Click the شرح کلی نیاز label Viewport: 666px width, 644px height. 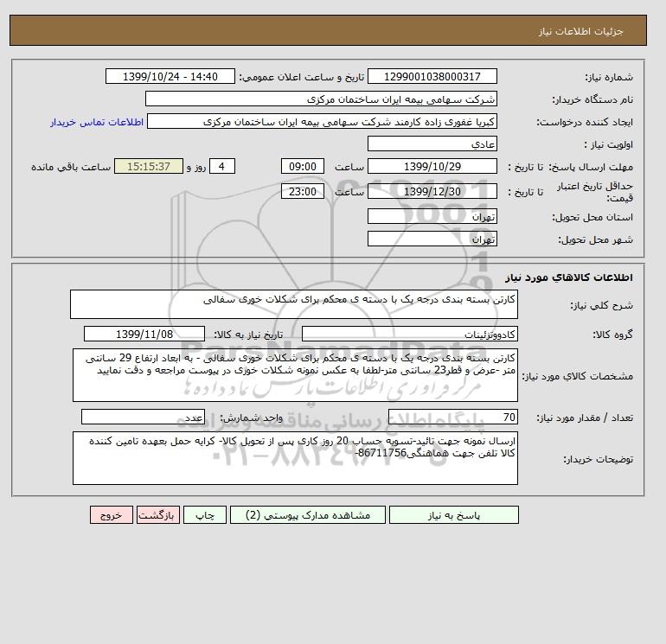pyautogui.click(x=601, y=305)
